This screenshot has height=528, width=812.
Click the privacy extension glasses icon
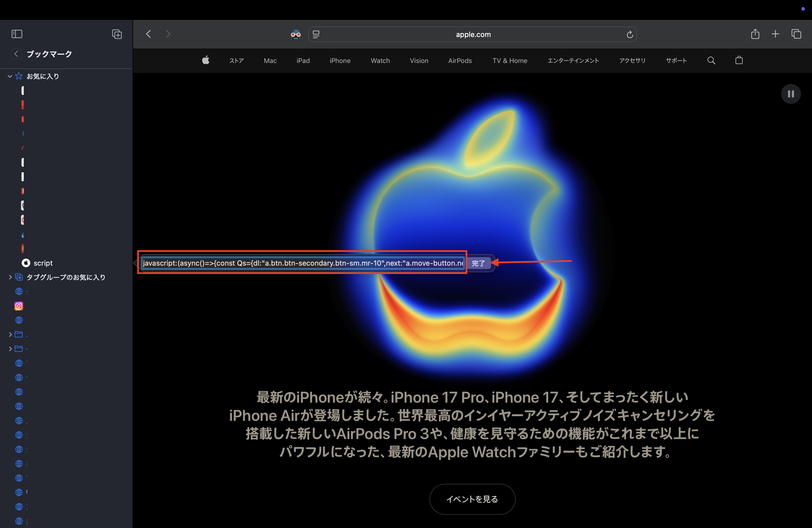[x=296, y=35]
